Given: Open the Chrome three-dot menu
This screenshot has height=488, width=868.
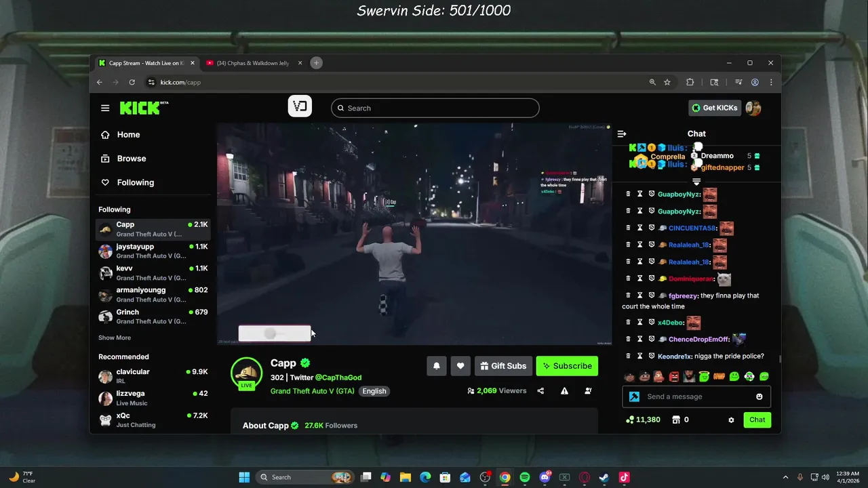Looking at the screenshot, I should tap(771, 82).
